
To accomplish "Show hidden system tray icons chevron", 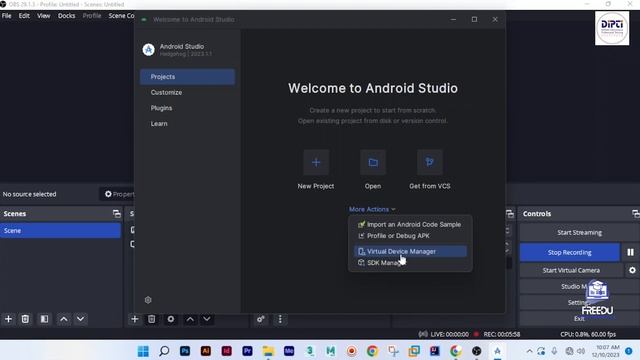I will [529, 351].
